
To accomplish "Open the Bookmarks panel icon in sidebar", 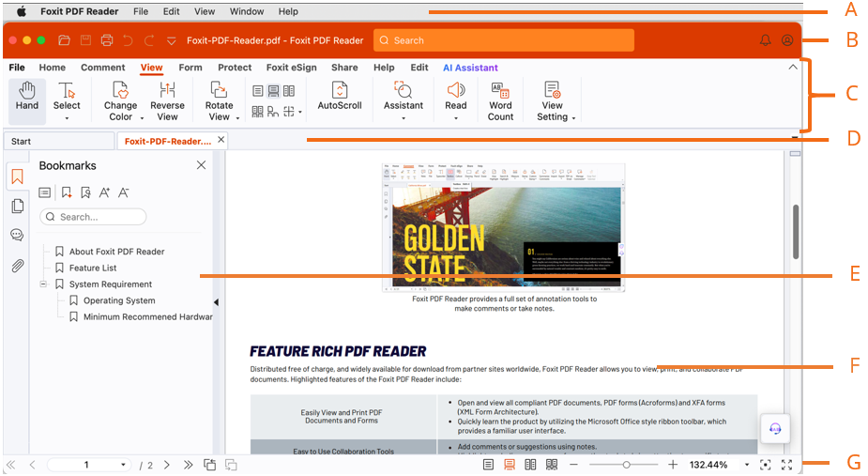I will pyautogui.click(x=17, y=177).
